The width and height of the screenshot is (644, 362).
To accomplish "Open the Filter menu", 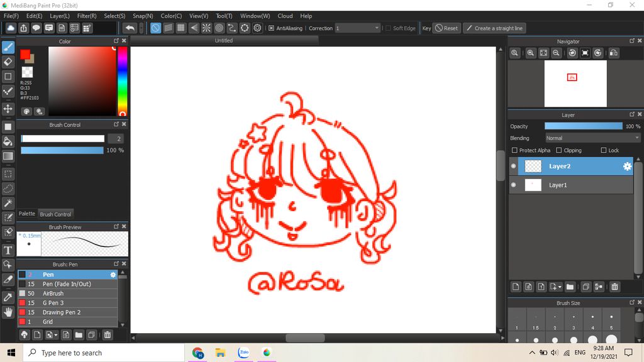I will [87, 16].
